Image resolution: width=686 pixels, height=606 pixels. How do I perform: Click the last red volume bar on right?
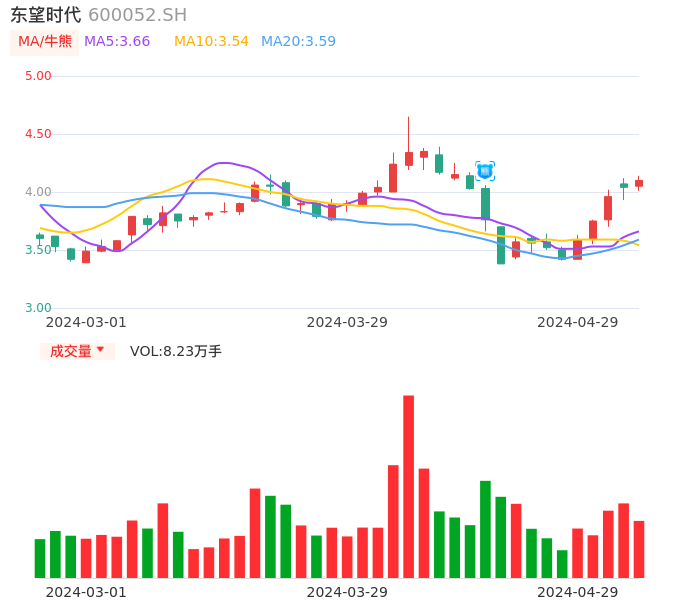tap(639, 549)
